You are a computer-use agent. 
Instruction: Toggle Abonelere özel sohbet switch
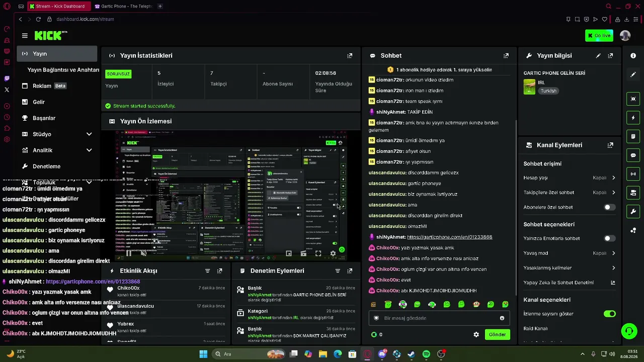tap(609, 207)
